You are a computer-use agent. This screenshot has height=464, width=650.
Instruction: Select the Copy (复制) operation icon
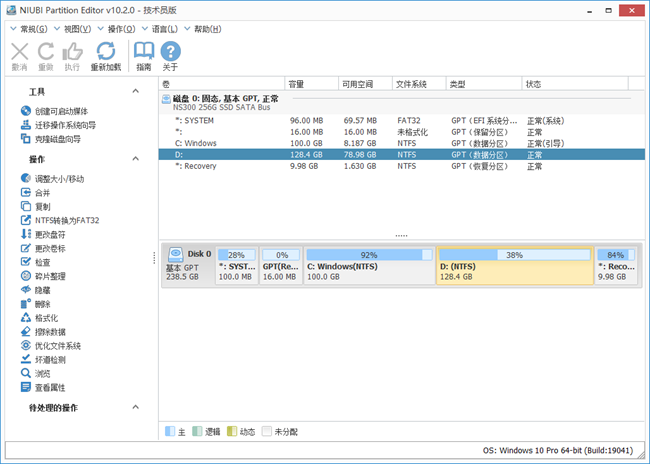pyautogui.click(x=26, y=206)
